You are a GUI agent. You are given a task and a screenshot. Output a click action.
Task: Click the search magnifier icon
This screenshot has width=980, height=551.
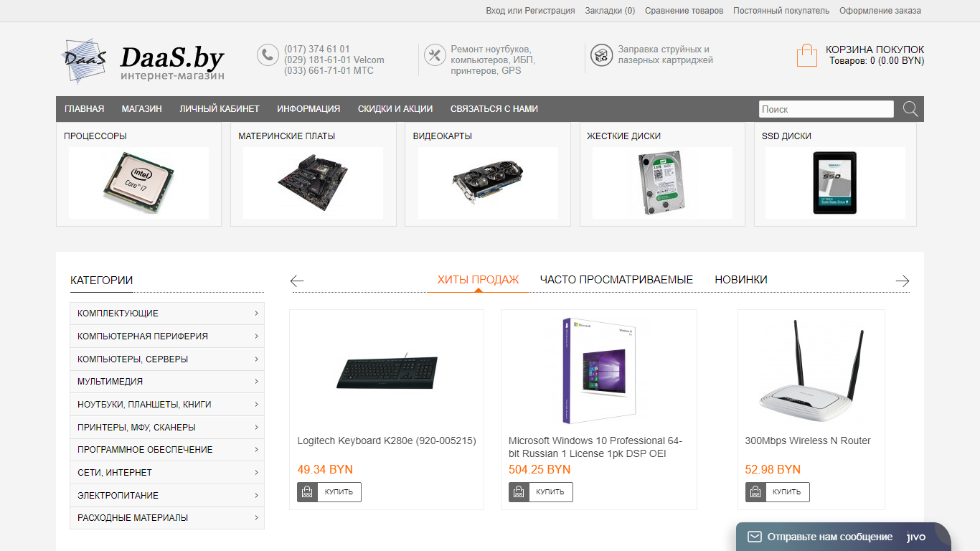910,109
